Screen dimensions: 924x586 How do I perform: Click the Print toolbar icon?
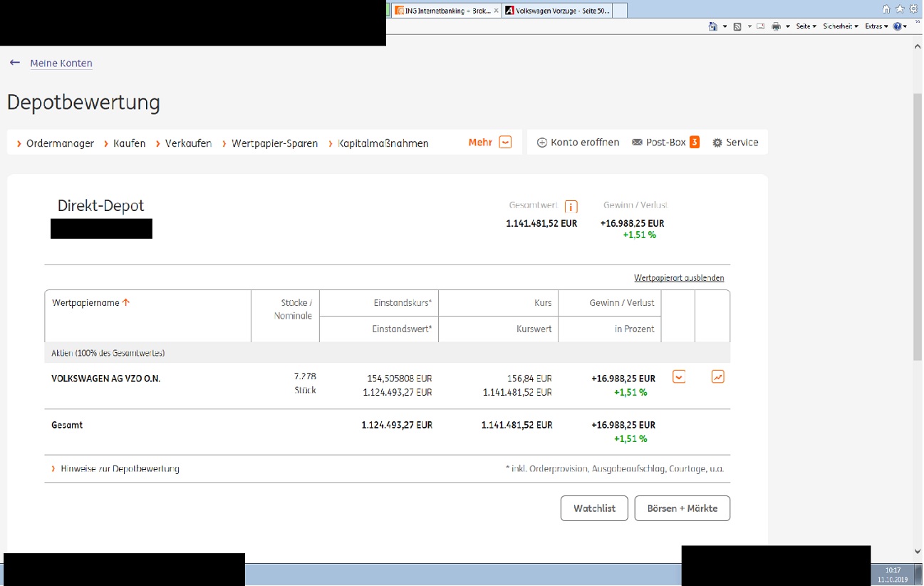coord(777,26)
